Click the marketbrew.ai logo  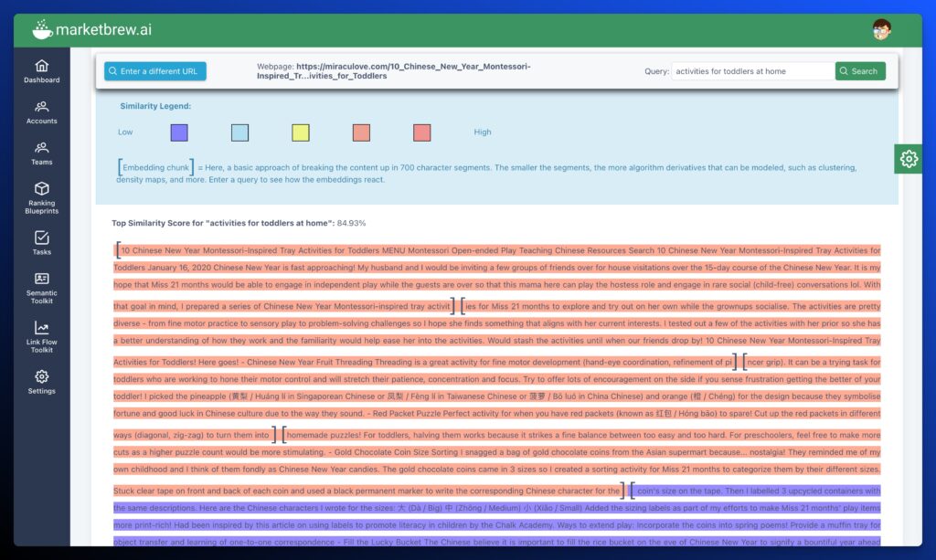(91, 30)
